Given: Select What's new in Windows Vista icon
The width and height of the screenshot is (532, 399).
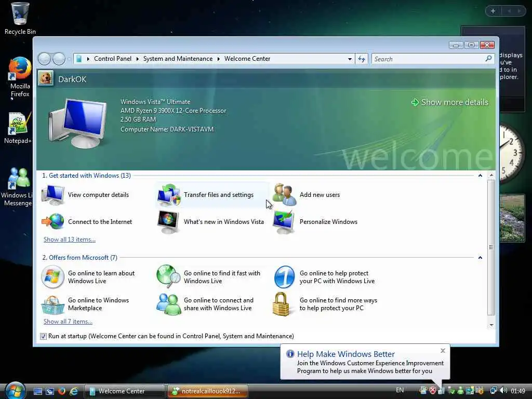Looking at the screenshot, I should (x=169, y=222).
